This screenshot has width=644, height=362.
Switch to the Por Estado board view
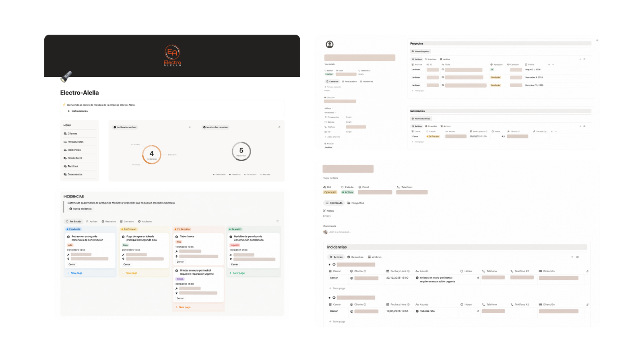point(74,222)
